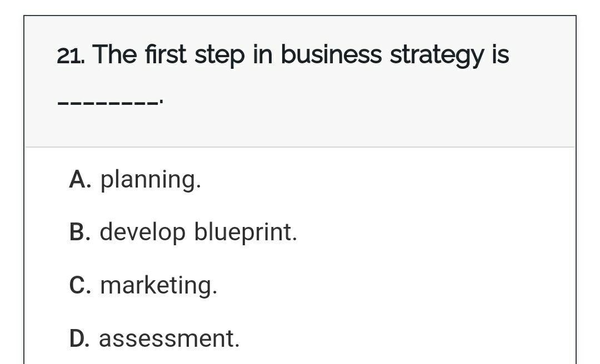The height and width of the screenshot is (364, 600).
Task: Click the period after the dashed blank
Action: tap(161, 102)
